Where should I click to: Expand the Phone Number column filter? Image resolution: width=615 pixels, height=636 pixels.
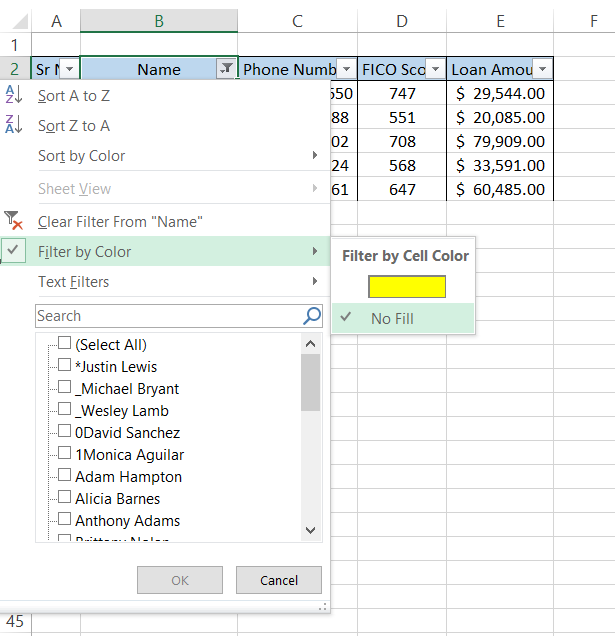[x=346, y=69]
